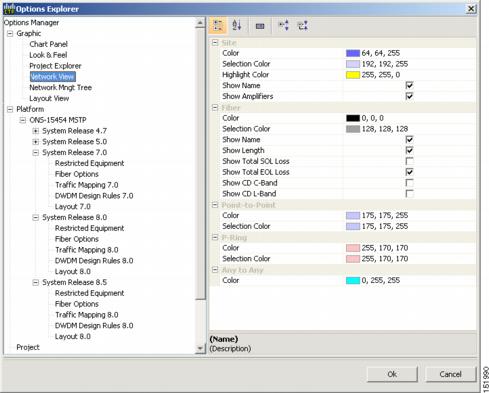
Task: Click the Ok button
Action: [392, 374]
